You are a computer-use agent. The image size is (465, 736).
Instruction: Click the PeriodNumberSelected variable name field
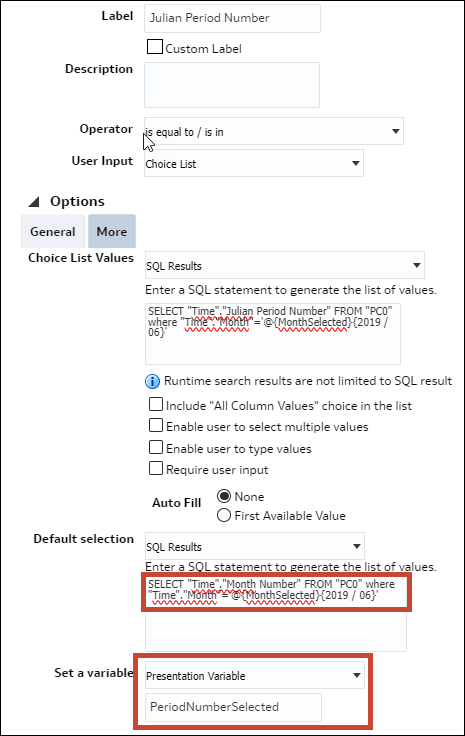[x=233, y=707]
